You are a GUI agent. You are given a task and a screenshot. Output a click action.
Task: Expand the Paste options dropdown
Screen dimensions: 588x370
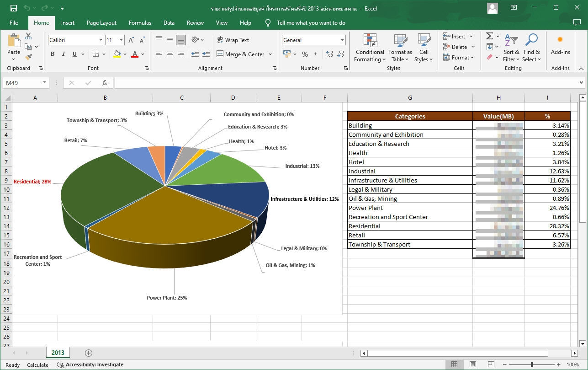pos(14,59)
